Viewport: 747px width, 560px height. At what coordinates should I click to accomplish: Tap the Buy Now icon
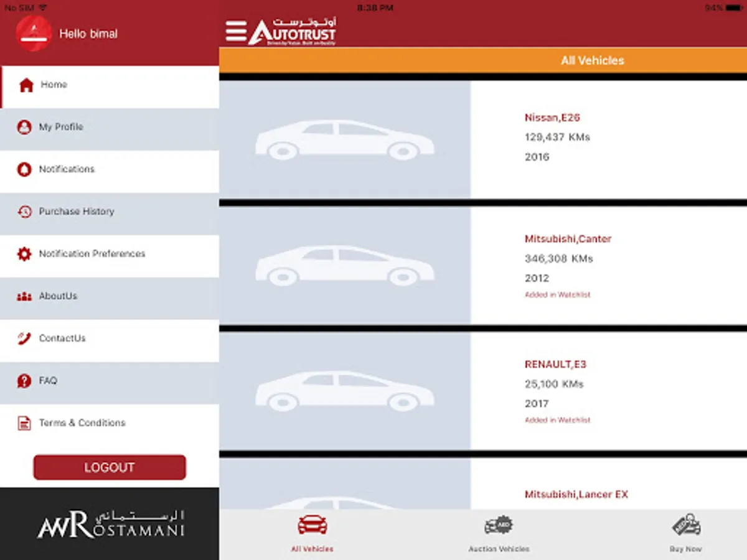[x=686, y=525]
